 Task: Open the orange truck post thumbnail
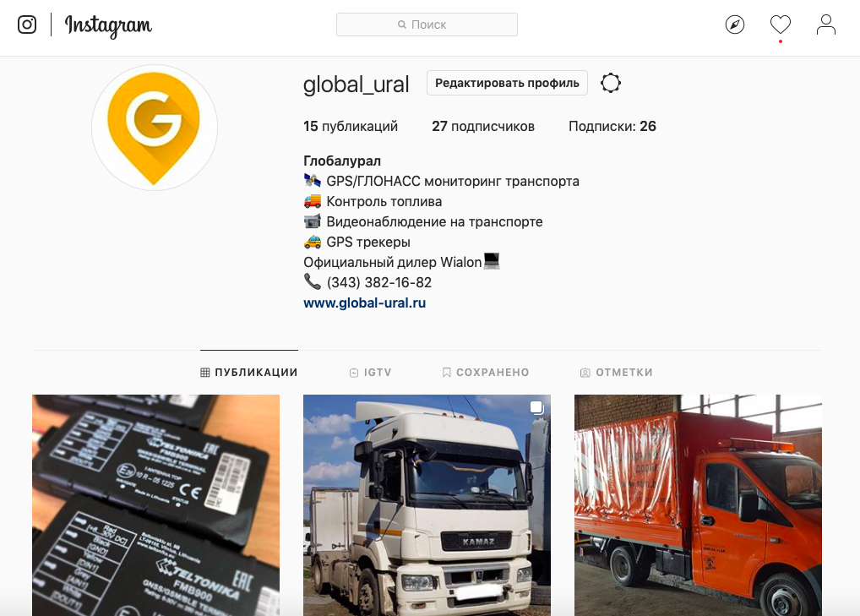point(698,505)
